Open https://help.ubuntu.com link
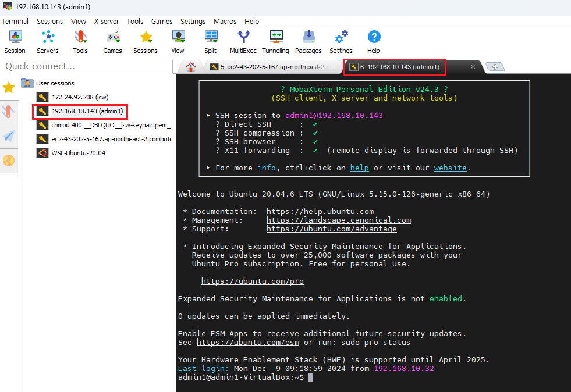The image size is (571, 392). [320, 212]
